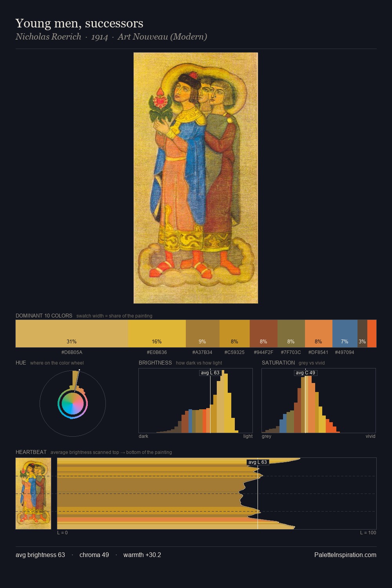Click the 'avg L 63' label in brightness histogram
Image resolution: width=392 pixels, height=588 pixels.
(x=210, y=373)
